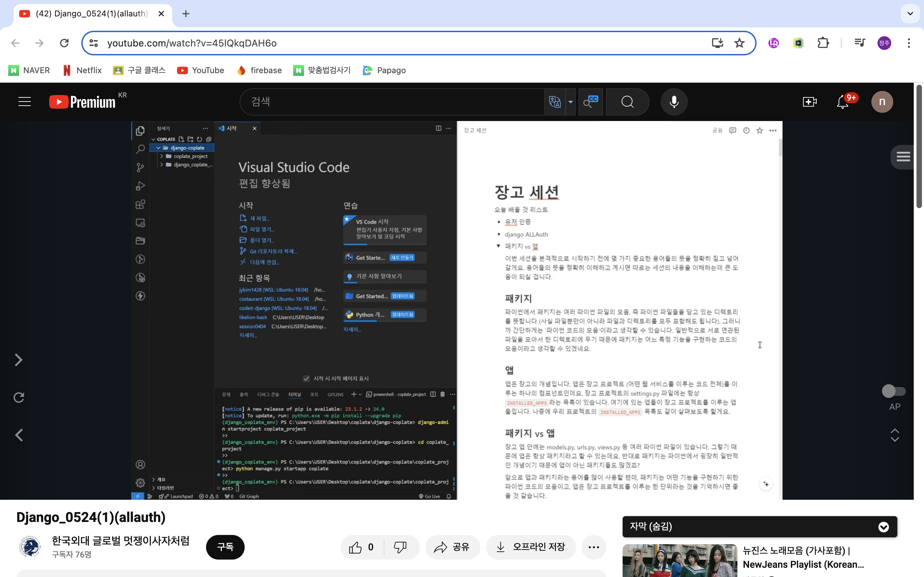Open the YouTube notifications bell
Screen dimensions: 924x577
[843, 102]
